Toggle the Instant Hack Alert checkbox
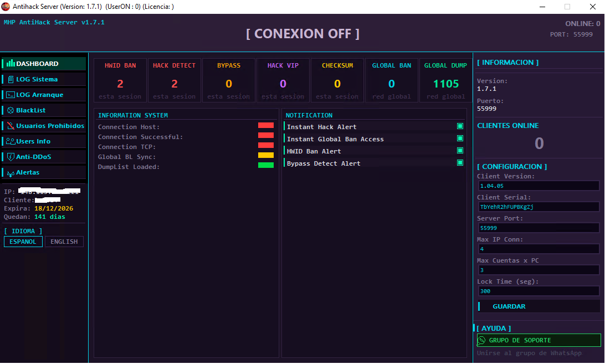 (x=460, y=126)
